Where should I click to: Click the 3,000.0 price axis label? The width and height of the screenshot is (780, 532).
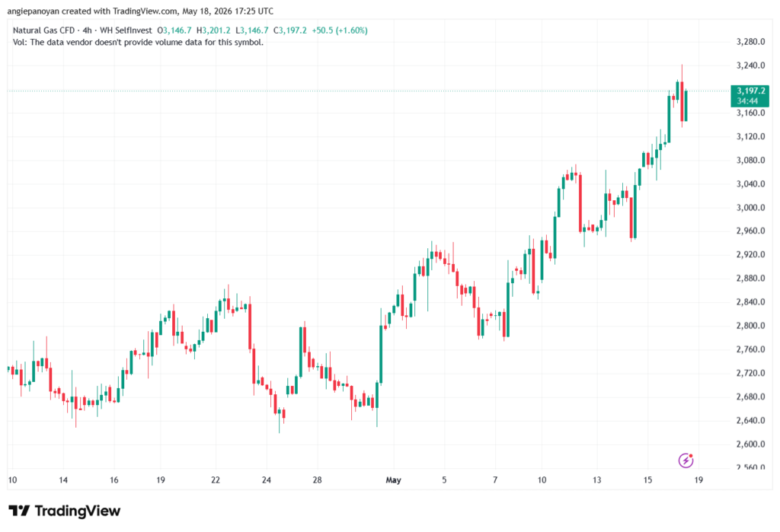pyautogui.click(x=750, y=208)
